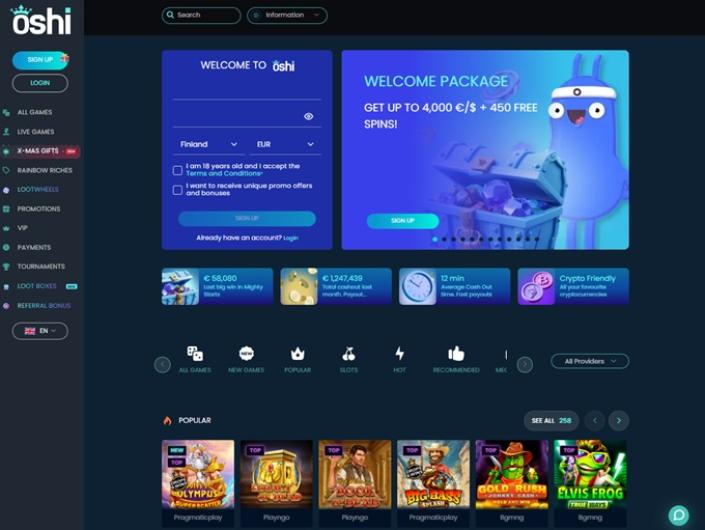Enable promo offers and bonuses checkbox

(178, 190)
